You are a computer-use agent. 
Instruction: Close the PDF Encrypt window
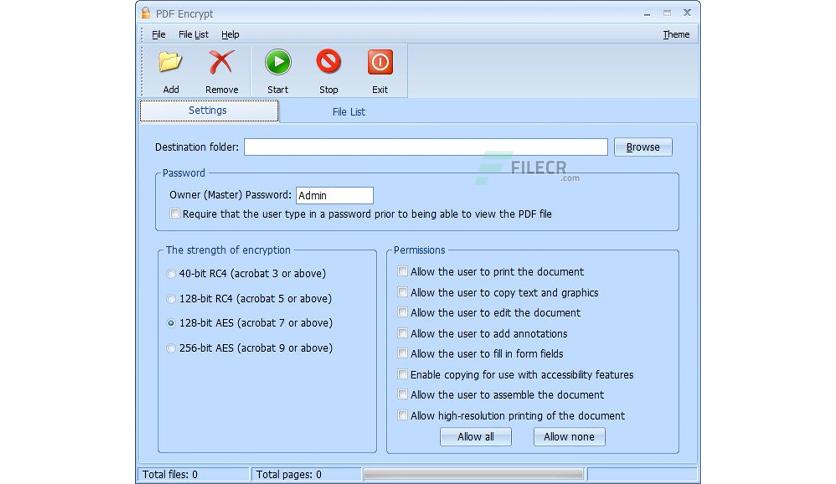pos(687,12)
